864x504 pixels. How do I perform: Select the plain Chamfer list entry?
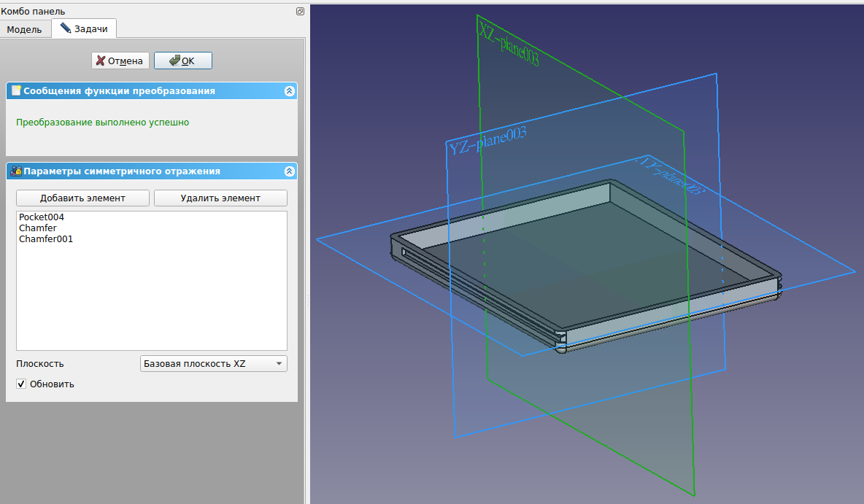pyautogui.click(x=37, y=228)
